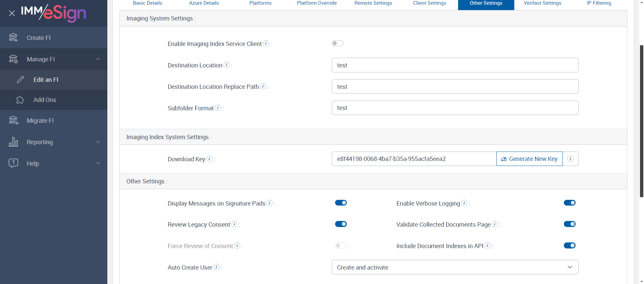Image resolution: width=644 pixels, height=284 pixels.
Task: Collapse the Manage FI section
Action: point(98,59)
